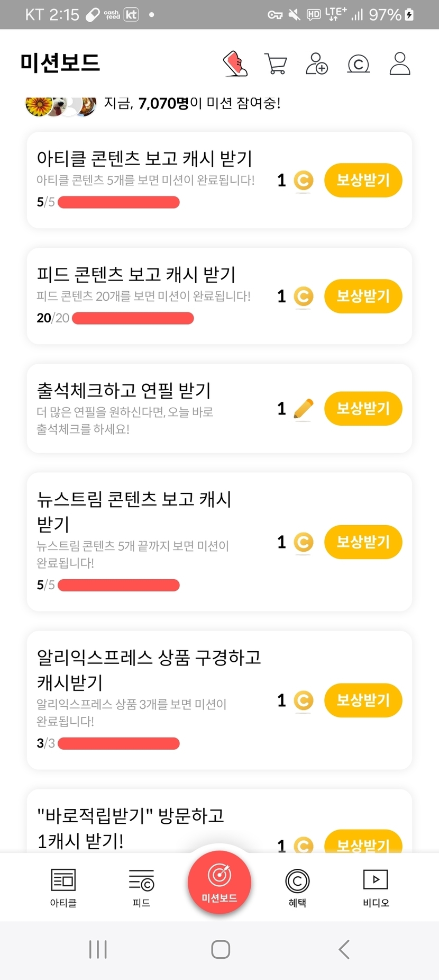The image size is (439, 980).
Task: Open the shopping cart
Action: click(275, 64)
